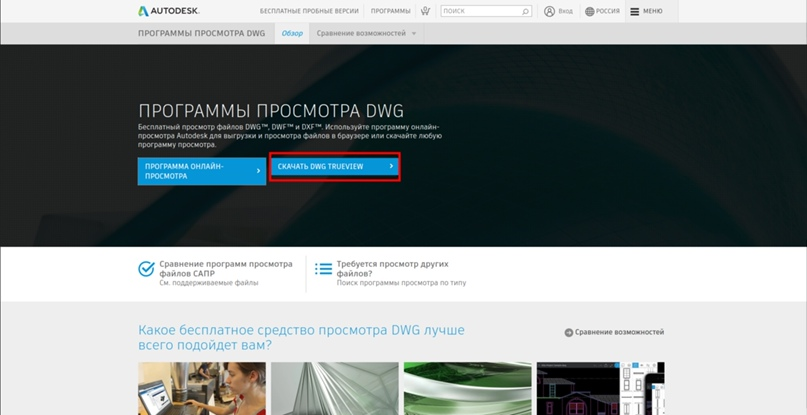
Task: Click the Какое бесплатное средство просмотра heading
Action: pyautogui.click(x=301, y=337)
